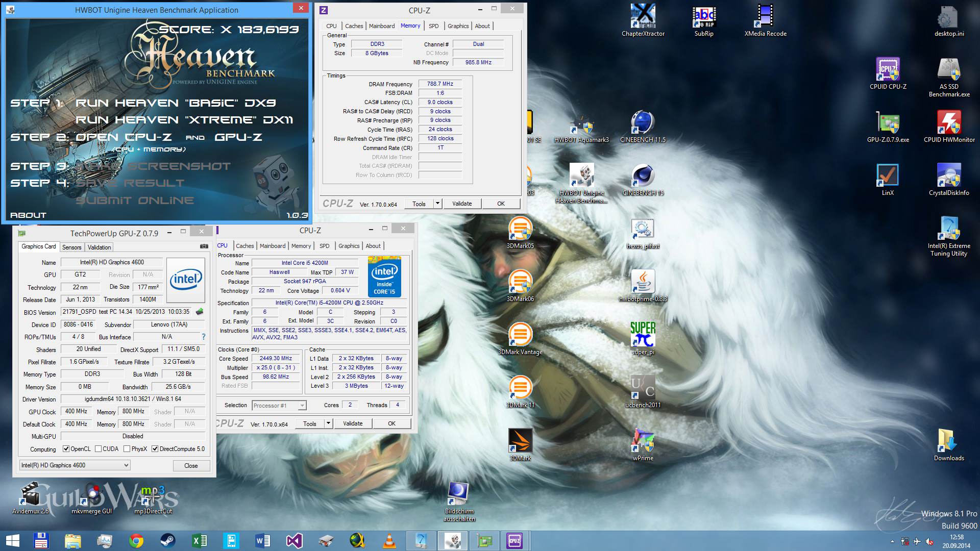Image resolution: width=980 pixels, height=551 pixels.
Task: Click Close button in GPU-Z
Action: click(191, 466)
